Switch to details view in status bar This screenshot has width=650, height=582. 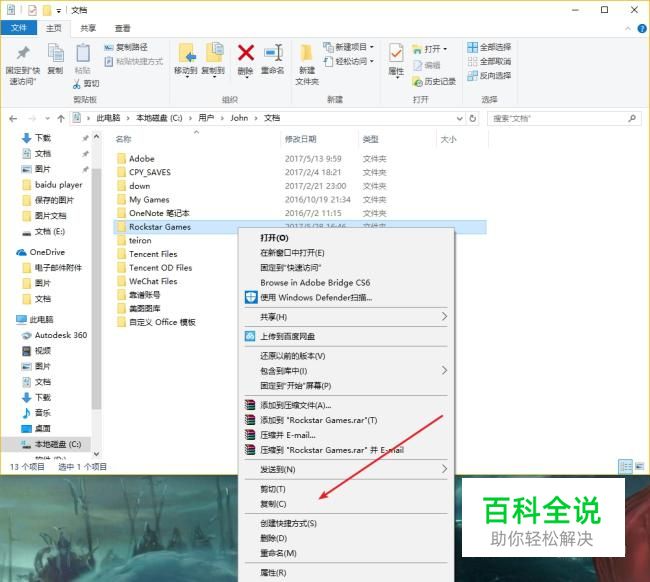[x=626, y=466]
